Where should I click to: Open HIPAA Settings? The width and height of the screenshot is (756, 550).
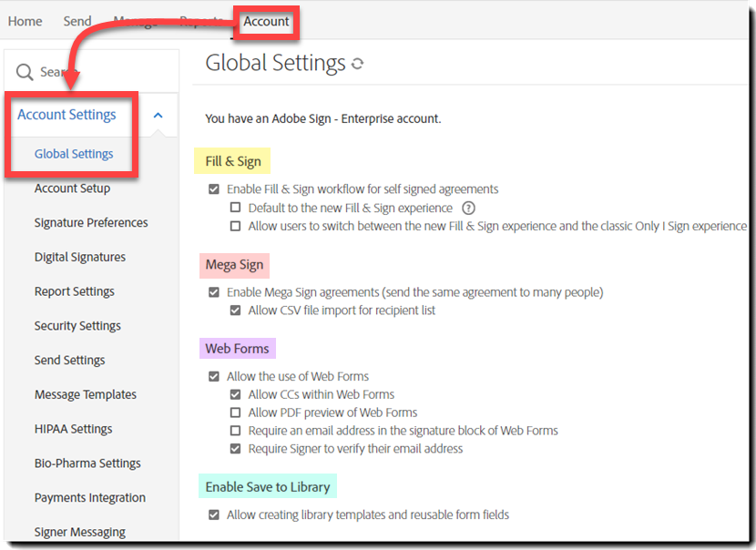pyautogui.click(x=73, y=429)
